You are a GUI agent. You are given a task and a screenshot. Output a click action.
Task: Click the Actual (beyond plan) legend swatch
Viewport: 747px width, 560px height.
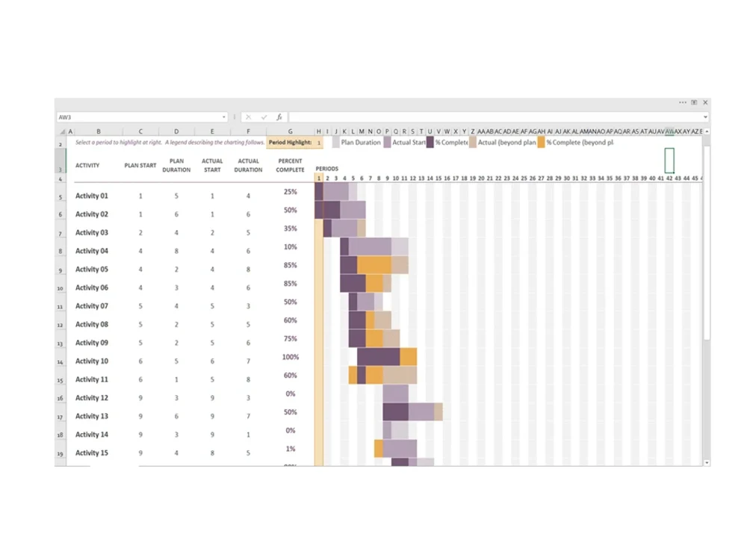click(x=472, y=142)
